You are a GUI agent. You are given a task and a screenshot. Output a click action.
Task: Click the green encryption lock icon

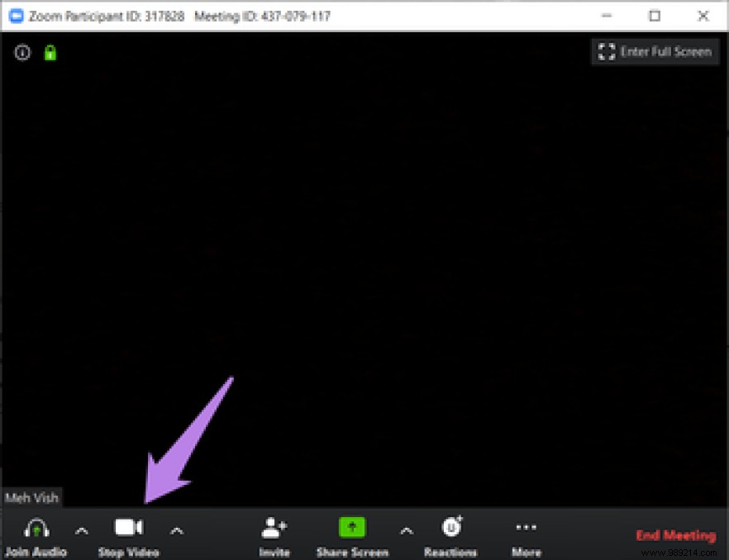(x=50, y=52)
